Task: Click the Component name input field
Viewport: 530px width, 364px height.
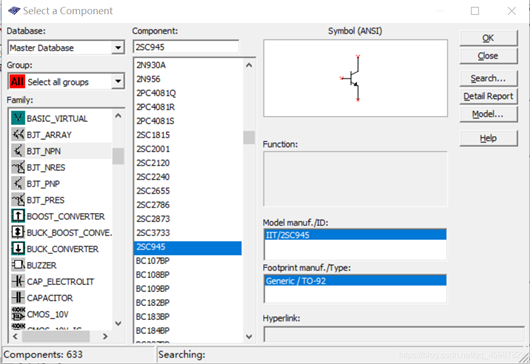Action: [186, 47]
